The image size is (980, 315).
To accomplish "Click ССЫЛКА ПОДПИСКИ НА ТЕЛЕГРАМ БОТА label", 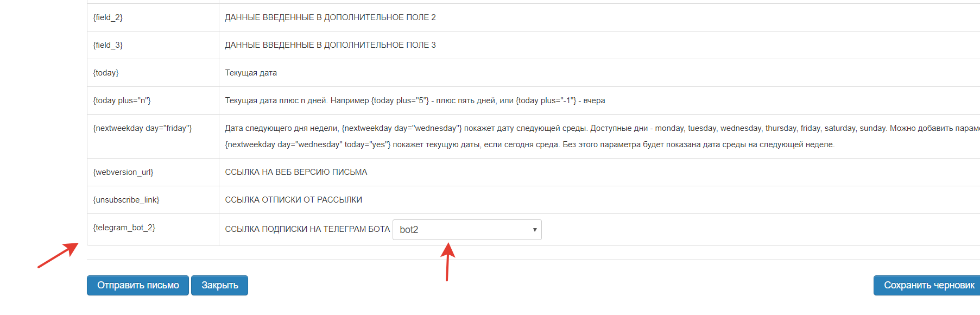I will click(307, 229).
